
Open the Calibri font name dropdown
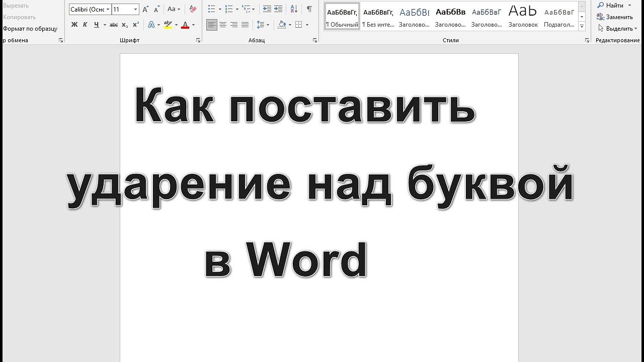pos(108,9)
